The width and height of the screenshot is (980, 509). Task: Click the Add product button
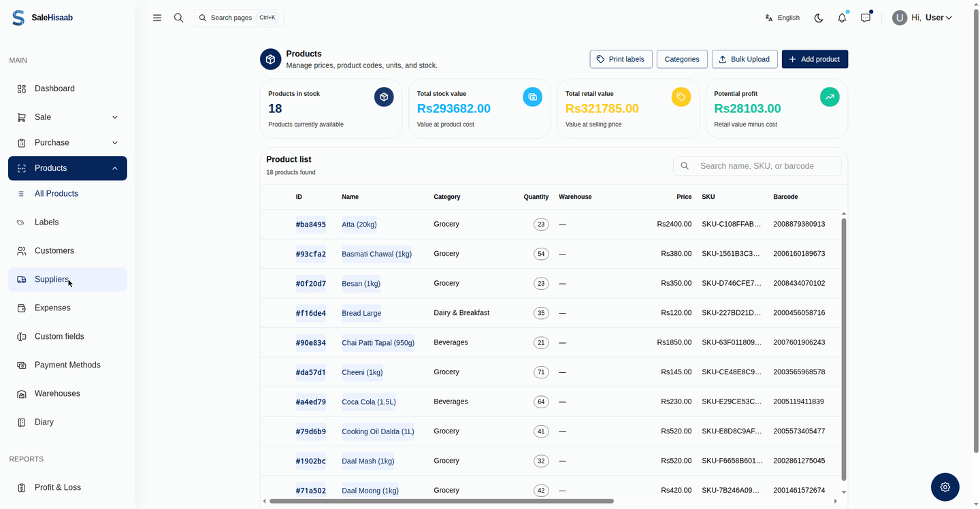pos(815,59)
